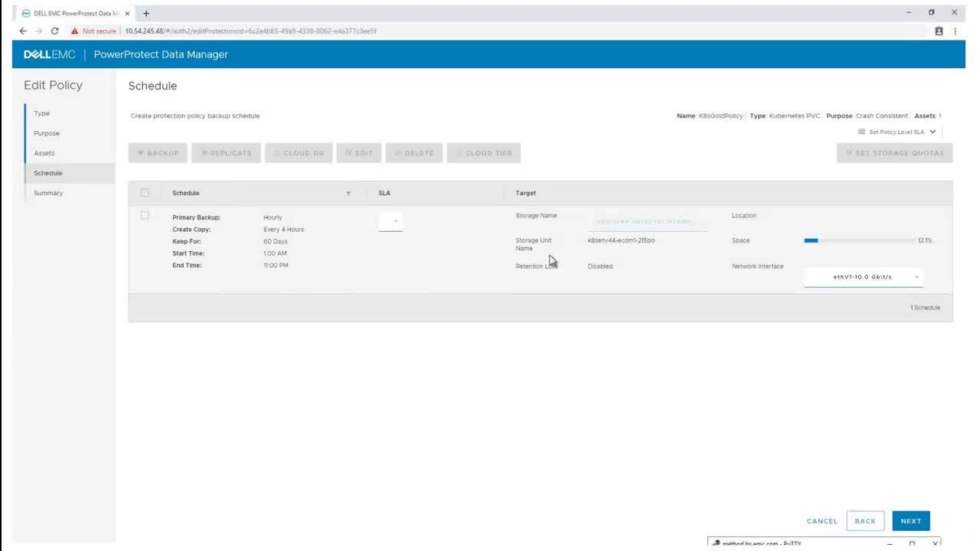Click the 'Every 4 Hours' value
Screen dimensions: 980x551
(283, 230)
